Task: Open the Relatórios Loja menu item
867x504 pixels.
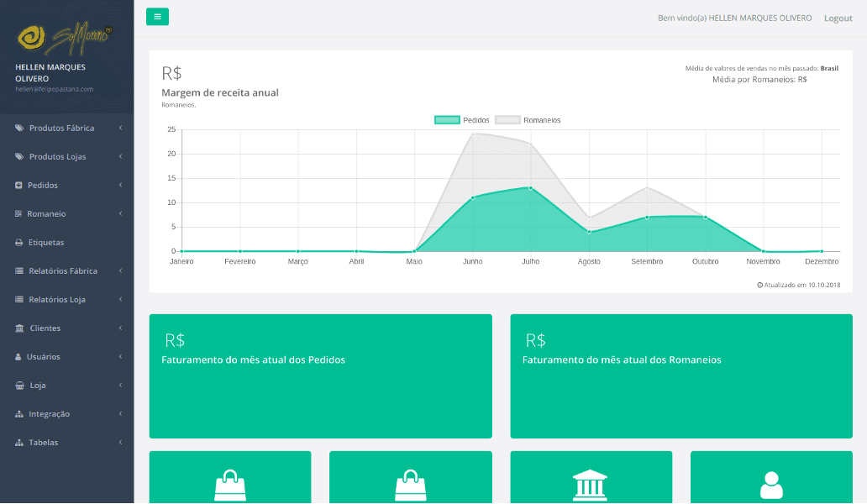Action: (56, 300)
